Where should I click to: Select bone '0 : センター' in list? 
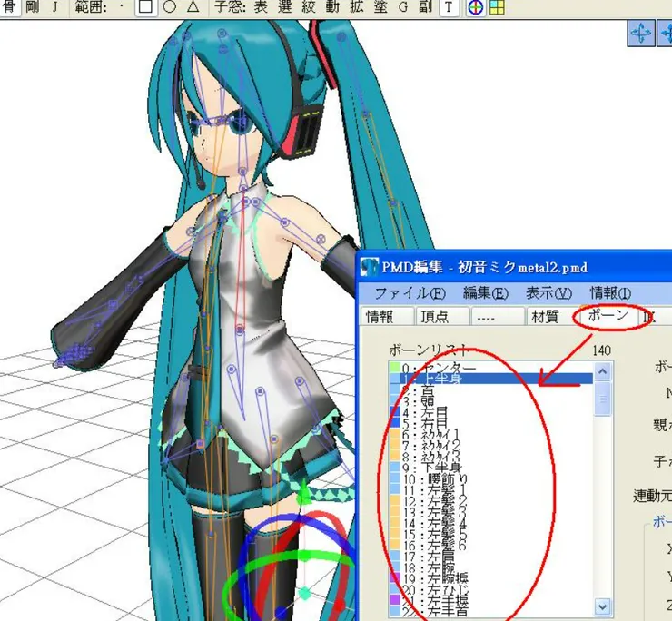coord(491,368)
